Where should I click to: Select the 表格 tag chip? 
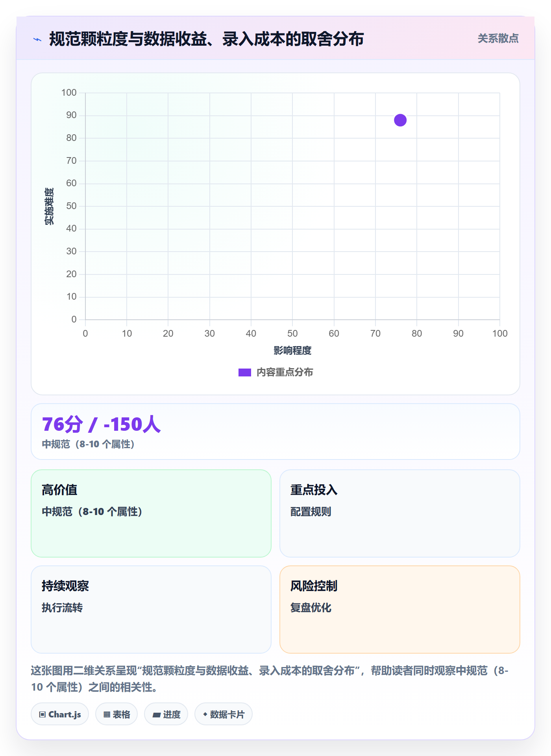click(116, 714)
